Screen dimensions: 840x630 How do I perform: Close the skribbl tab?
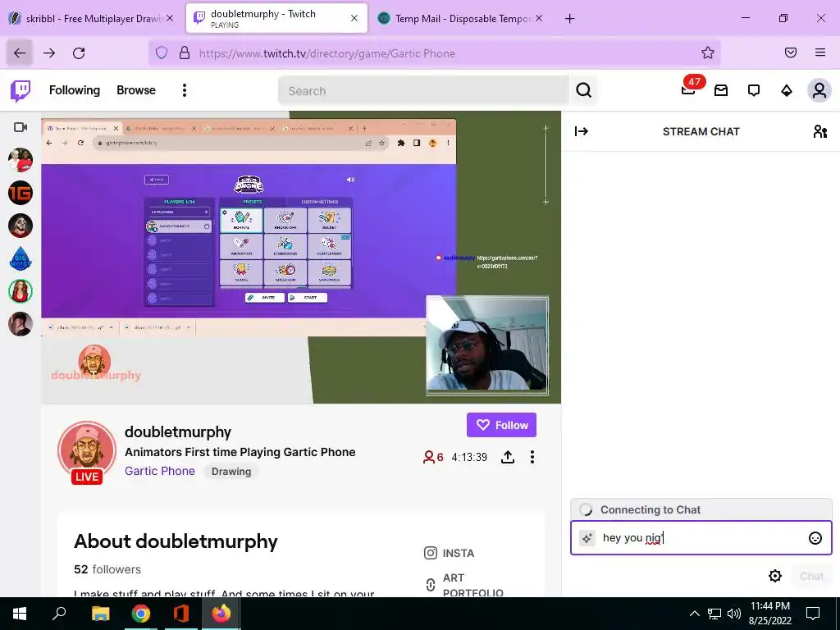[169, 18]
